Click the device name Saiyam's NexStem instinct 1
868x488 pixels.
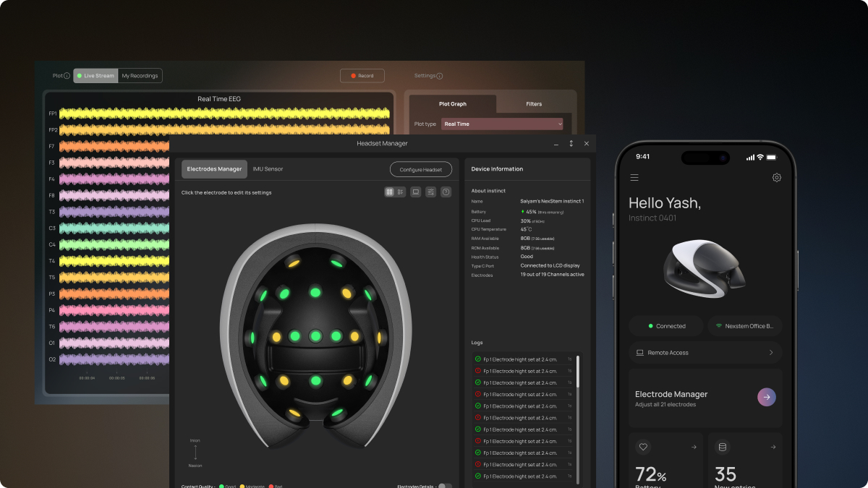[552, 201]
